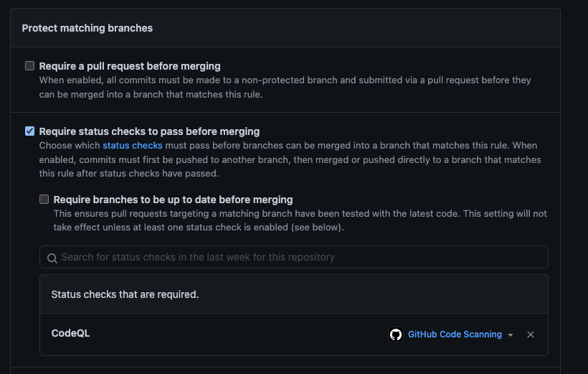Click the 'Require a pull request before merging' label
Screen dimensions: 588x374
[x=130, y=66]
